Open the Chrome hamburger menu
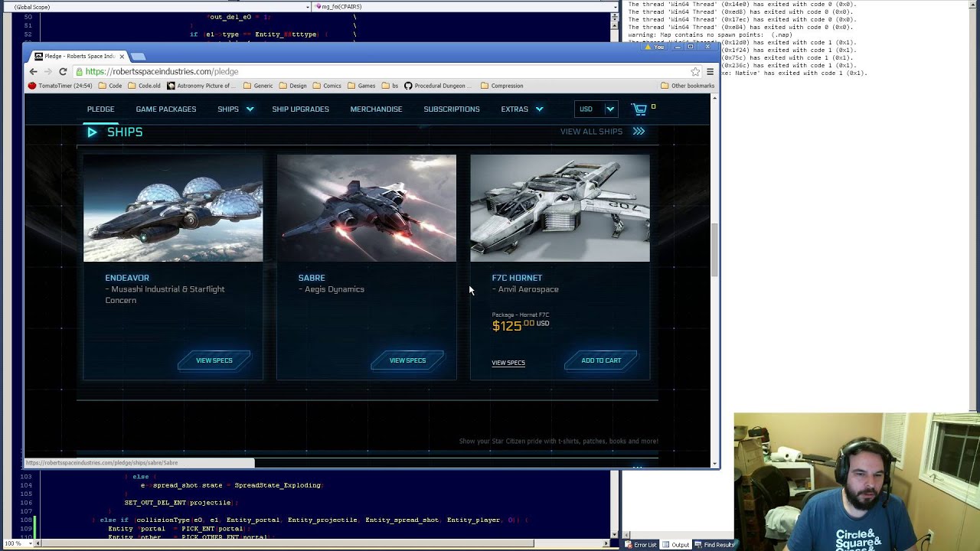This screenshot has width=980, height=551. [x=710, y=71]
